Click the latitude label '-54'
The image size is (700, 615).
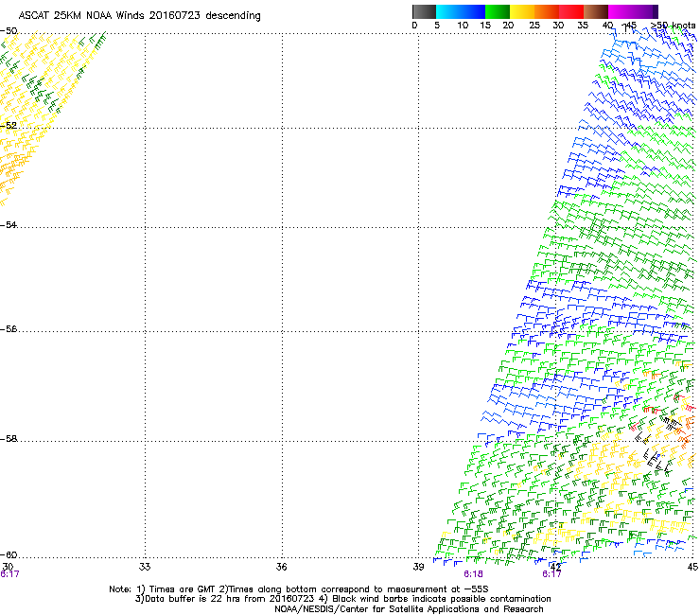[x=9, y=225]
